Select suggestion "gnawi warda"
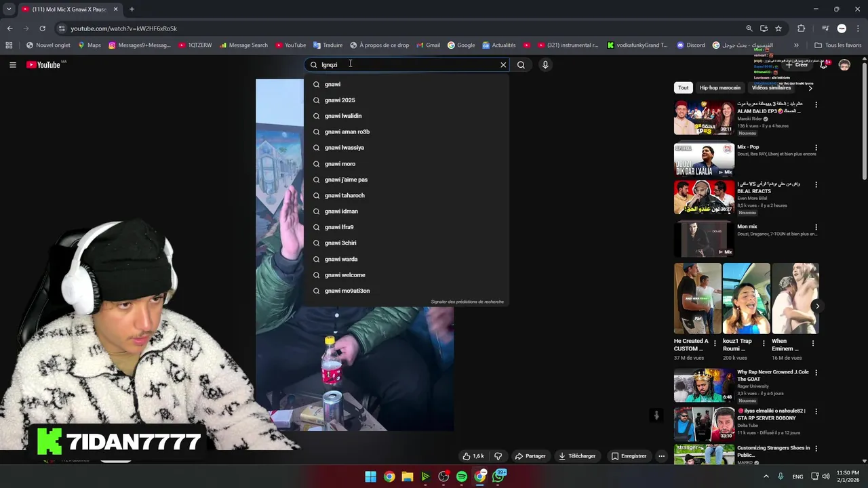This screenshot has width=868, height=488. tap(406, 259)
